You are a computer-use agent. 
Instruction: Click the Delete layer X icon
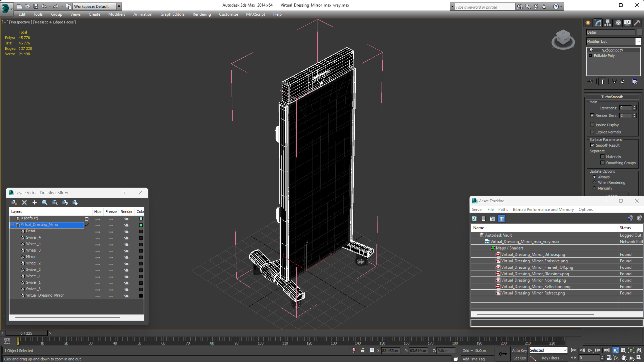24,202
